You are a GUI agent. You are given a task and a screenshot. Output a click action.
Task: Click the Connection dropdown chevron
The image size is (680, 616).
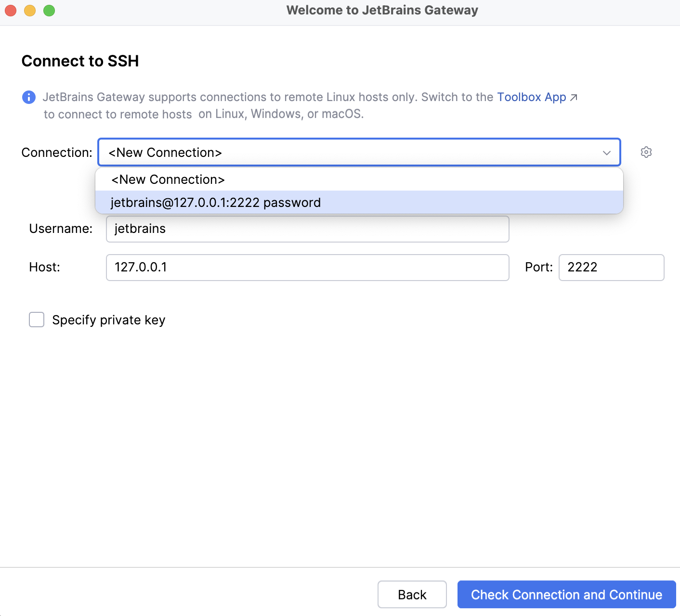[606, 153]
